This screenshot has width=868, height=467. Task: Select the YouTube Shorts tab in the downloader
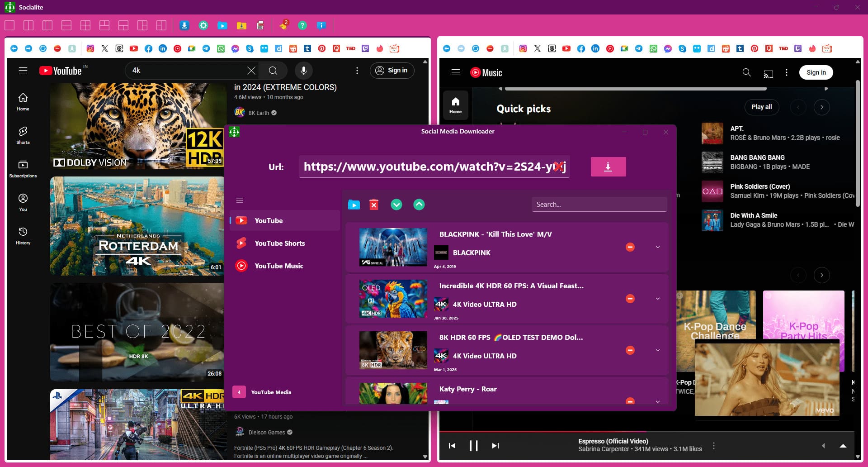click(285, 243)
